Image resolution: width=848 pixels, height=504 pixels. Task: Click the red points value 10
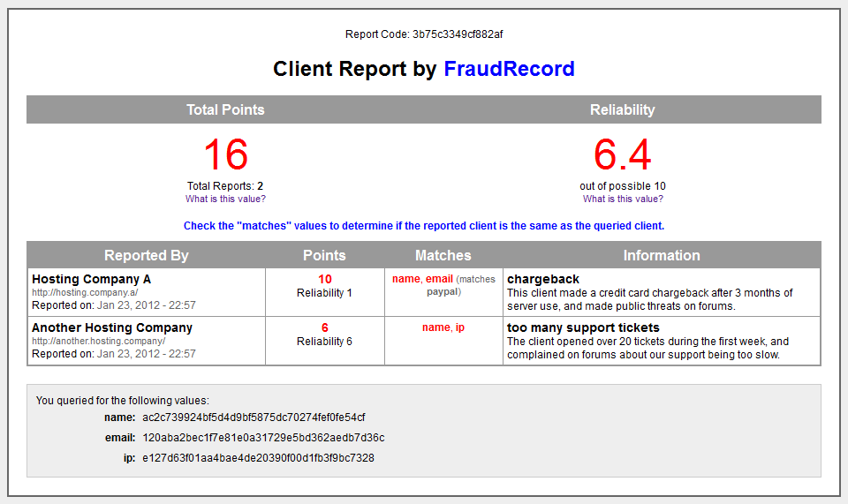coord(324,279)
